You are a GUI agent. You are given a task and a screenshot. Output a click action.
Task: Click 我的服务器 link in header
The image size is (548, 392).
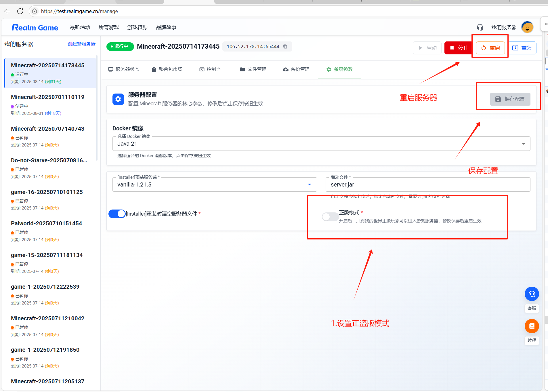[x=504, y=27]
